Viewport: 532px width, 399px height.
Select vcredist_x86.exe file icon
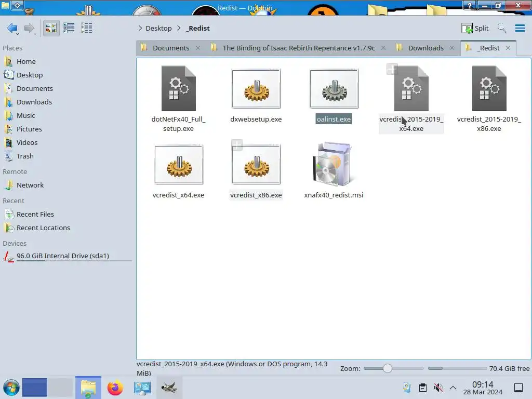point(256,165)
